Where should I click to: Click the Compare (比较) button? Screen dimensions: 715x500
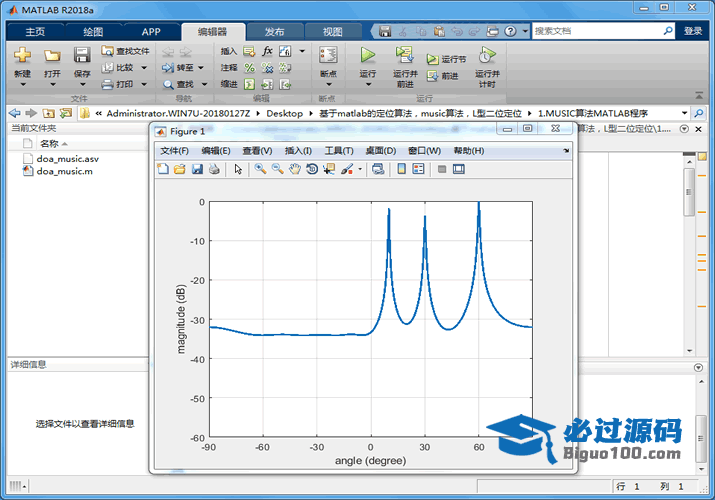(x=118, y=67)
